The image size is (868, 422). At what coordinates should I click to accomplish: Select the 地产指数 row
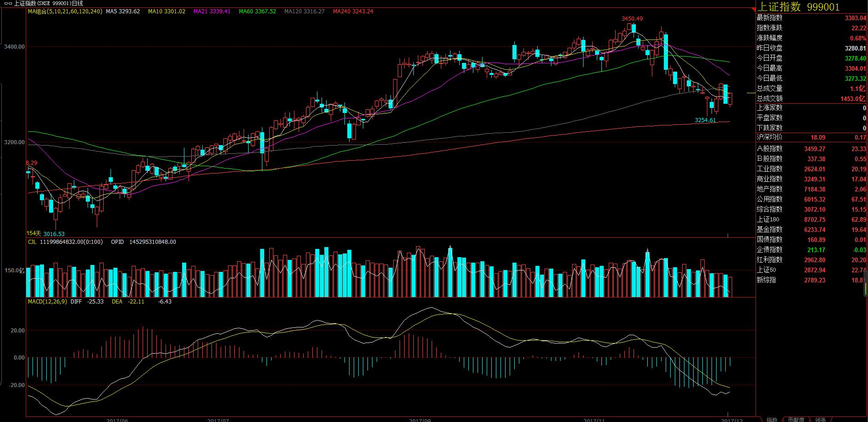click(x=811, y=189)
